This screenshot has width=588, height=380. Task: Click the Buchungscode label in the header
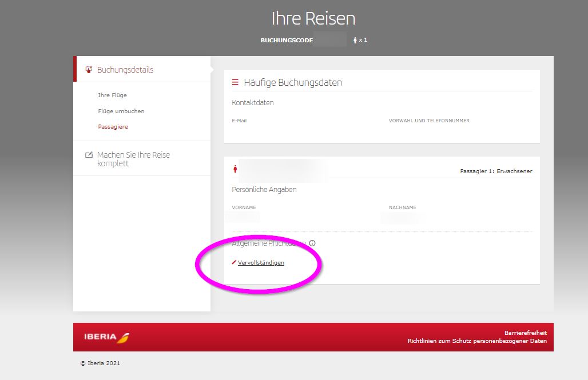click(x=287, y=41)
